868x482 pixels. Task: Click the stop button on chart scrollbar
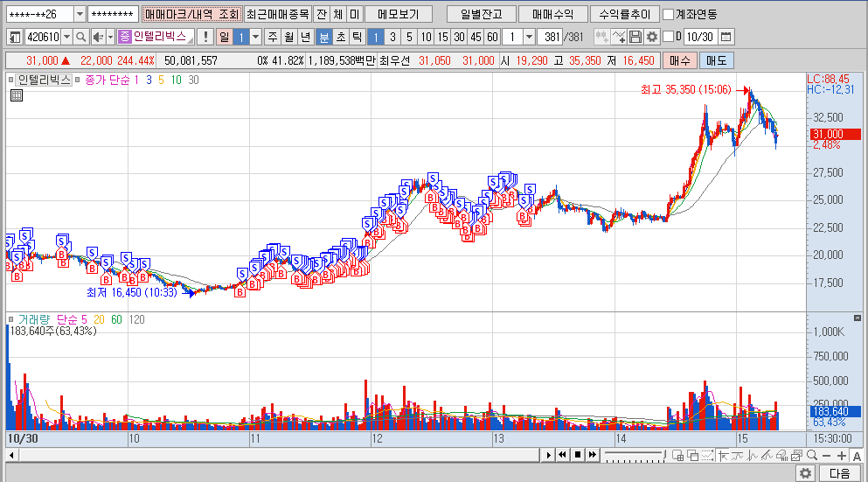click(x=578, y=455)
